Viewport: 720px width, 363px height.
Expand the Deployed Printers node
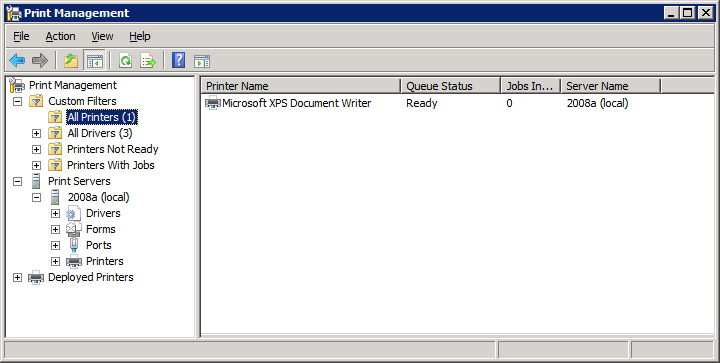[17, 277]
